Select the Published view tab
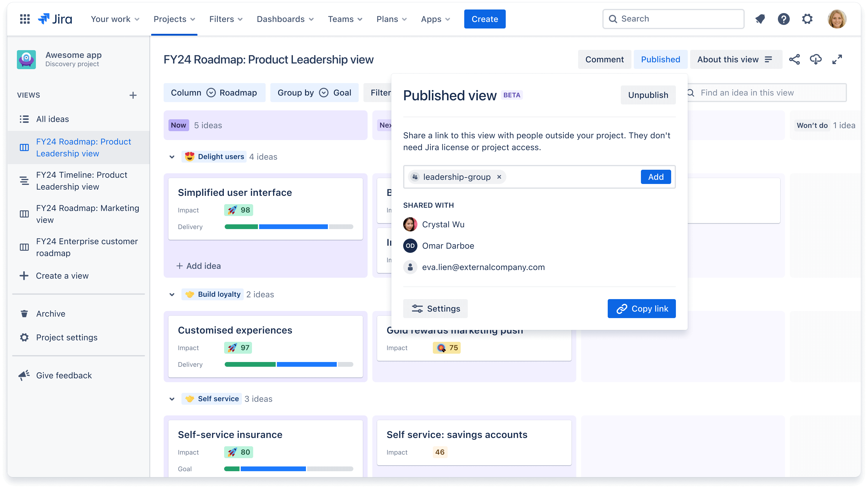This screenshot has width=868, height=489. [660, 59]
